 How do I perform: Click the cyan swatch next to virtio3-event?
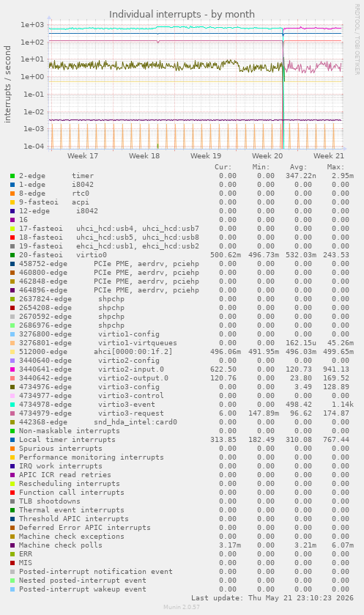pos(12,405)
